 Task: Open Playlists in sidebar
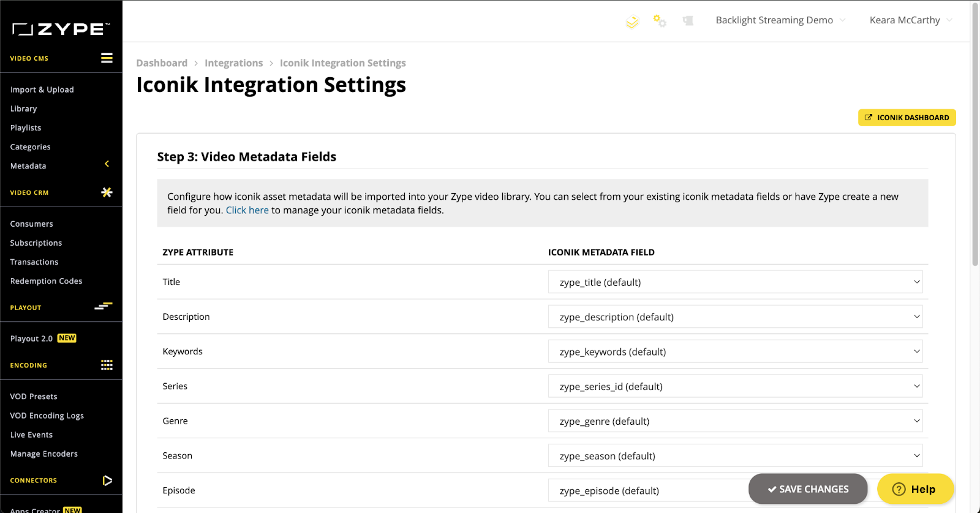click(26, 127)
